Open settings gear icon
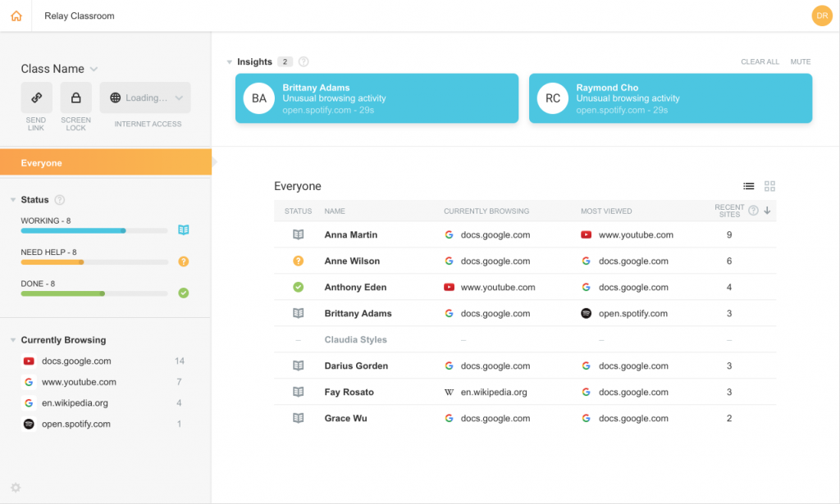Screen dimensions: 840x504 [x=16, y=488]
